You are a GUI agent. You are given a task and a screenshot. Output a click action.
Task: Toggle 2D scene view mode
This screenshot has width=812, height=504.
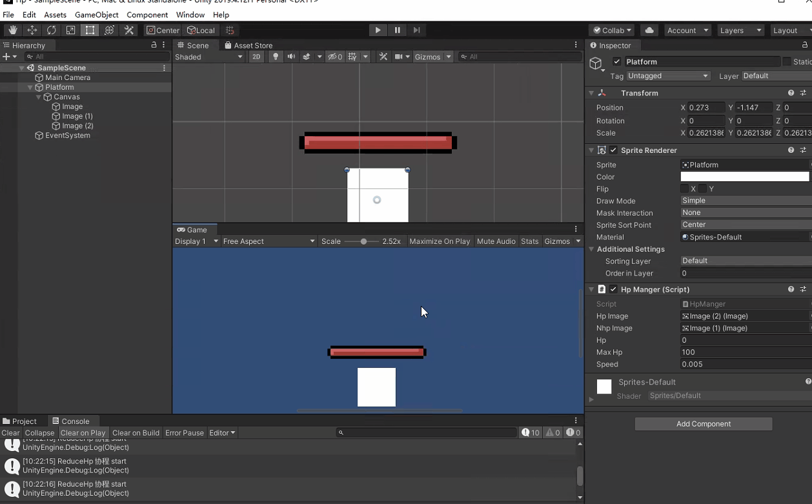click(x=256, y=57)
